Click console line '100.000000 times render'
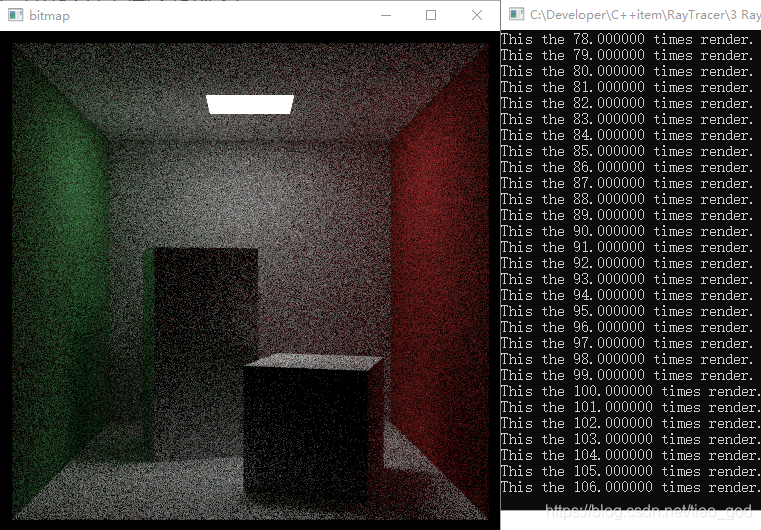 (631, 392)
